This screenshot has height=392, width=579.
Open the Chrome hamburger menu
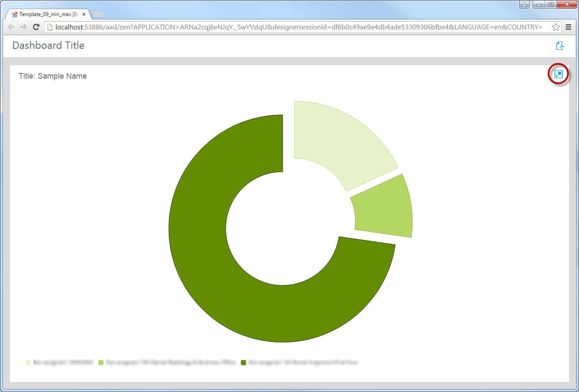pos(568,27)
